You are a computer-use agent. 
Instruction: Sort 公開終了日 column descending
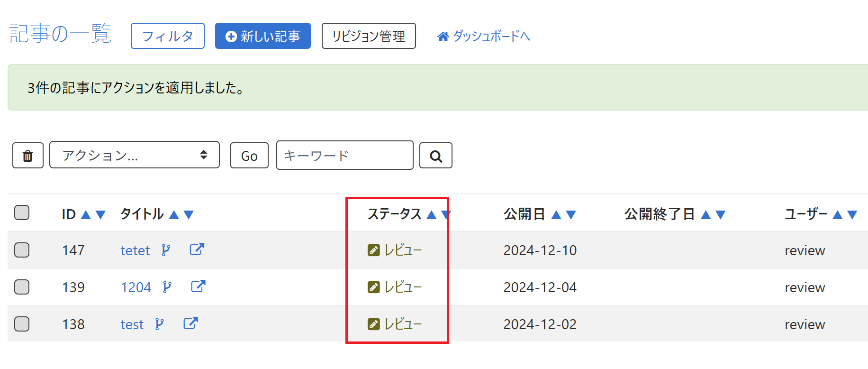point(720,215)
